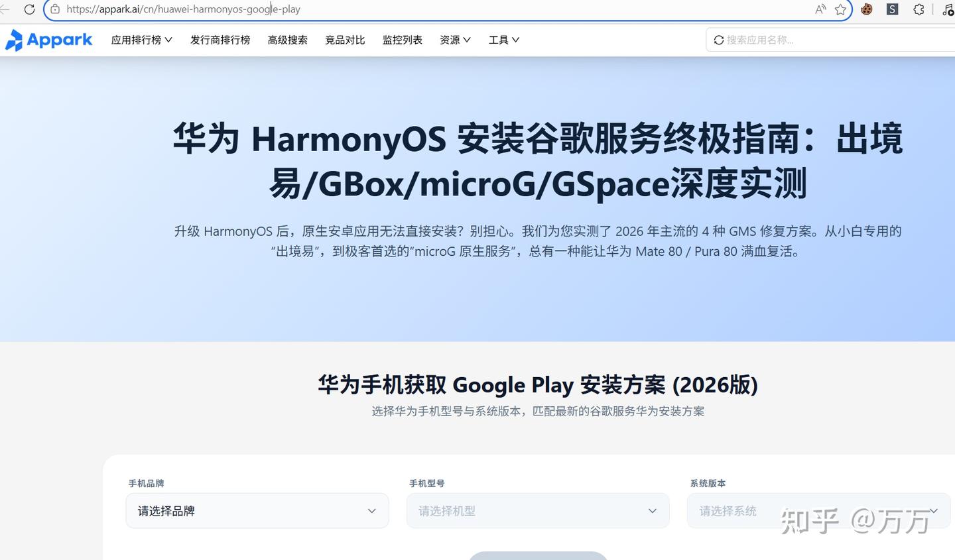Open the 请选择系统 system version dropdown
Screen dimensions: 955x560
pos(818,511)
